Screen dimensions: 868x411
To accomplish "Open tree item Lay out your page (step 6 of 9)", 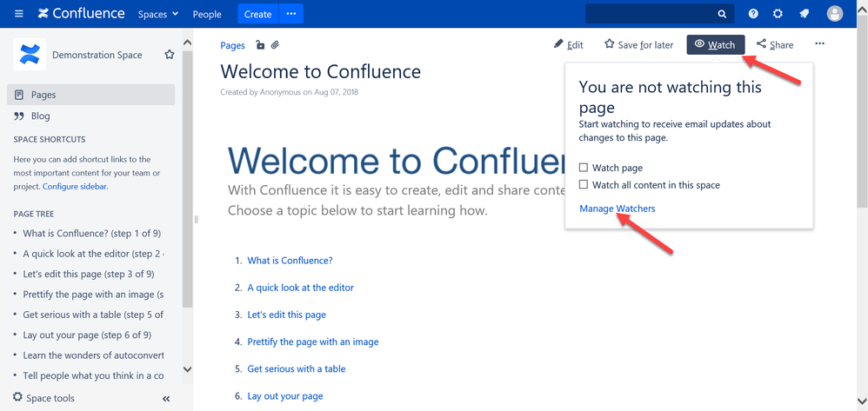I will (x=87, y=335).
